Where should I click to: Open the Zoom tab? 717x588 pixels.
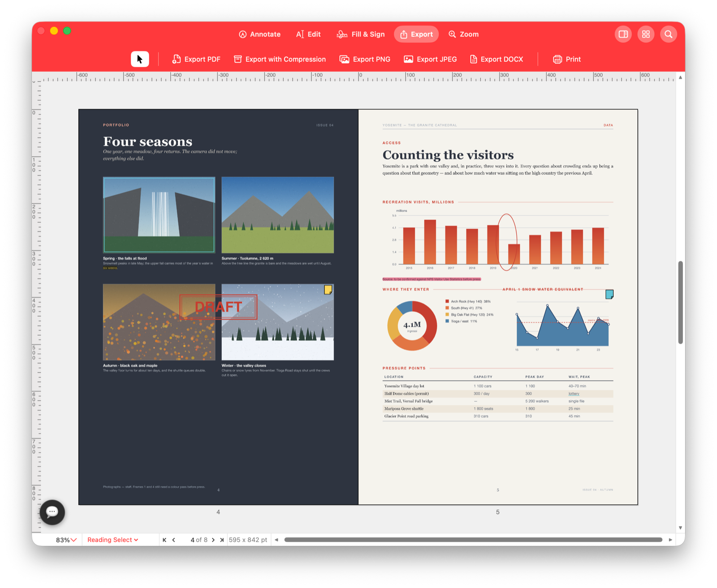coord(464,34)
